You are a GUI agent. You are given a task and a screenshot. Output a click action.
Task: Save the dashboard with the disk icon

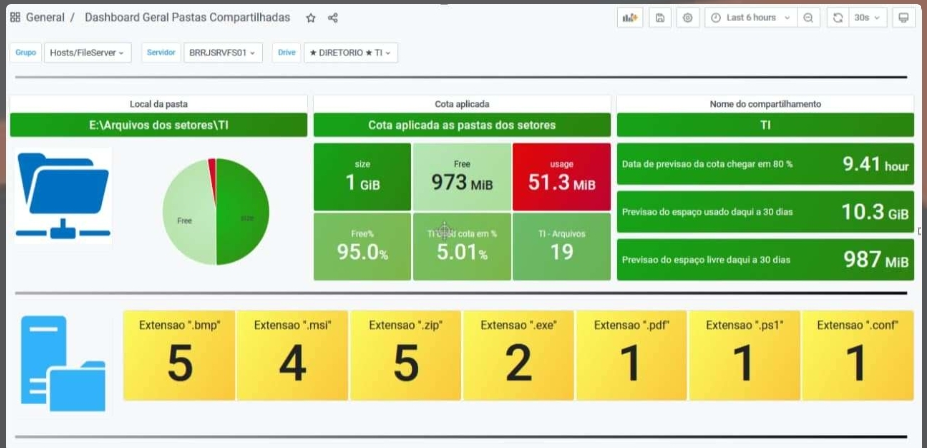[660, 18]
